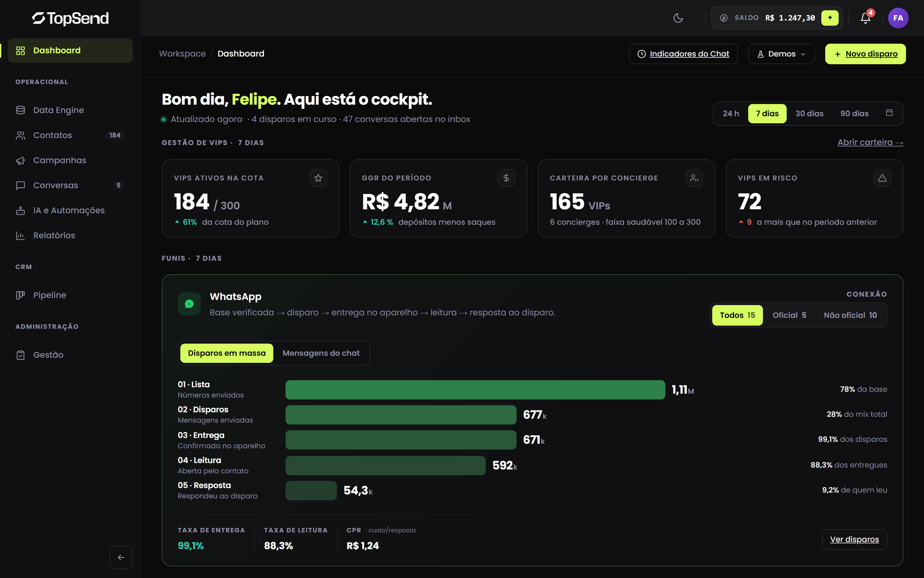The width and height of the screenshot is (924, 578).
Task: Open Pipeline menu item
Action: (x=70, y=295)
